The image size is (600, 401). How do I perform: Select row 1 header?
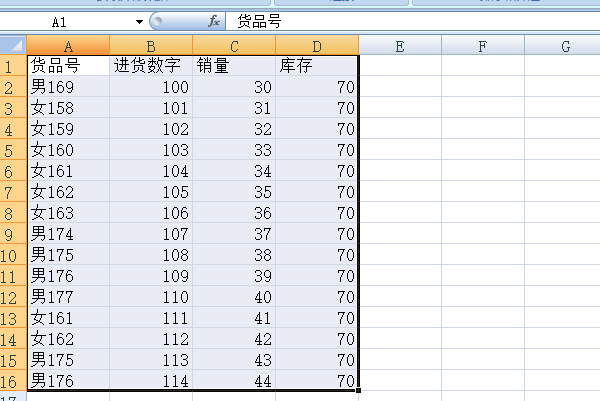click(13, 66)
